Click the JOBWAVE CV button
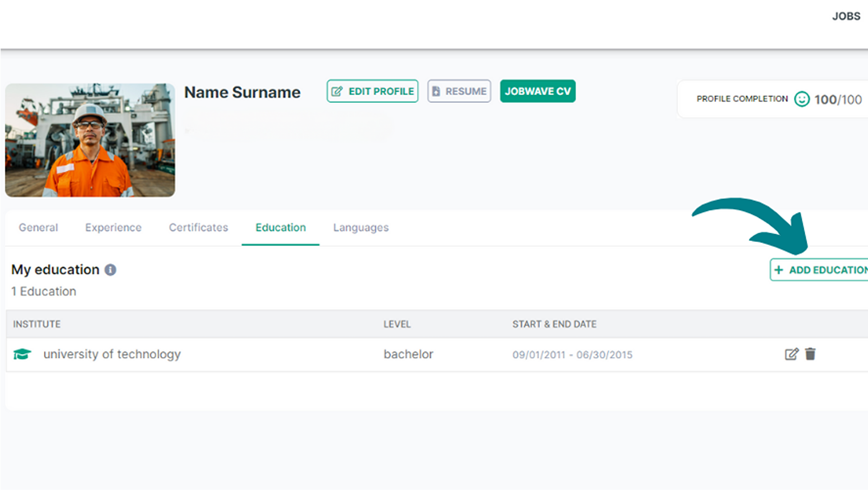 coord(538,91)
